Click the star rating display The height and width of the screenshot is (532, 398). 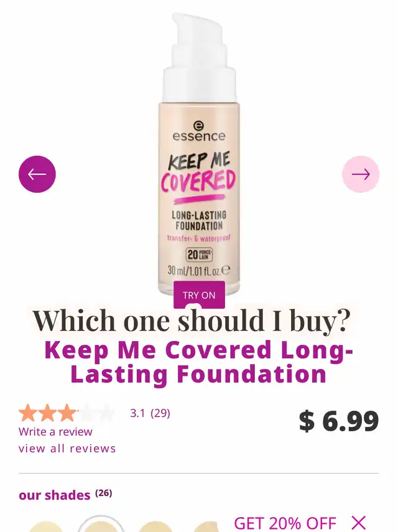(x=67, y=413)
